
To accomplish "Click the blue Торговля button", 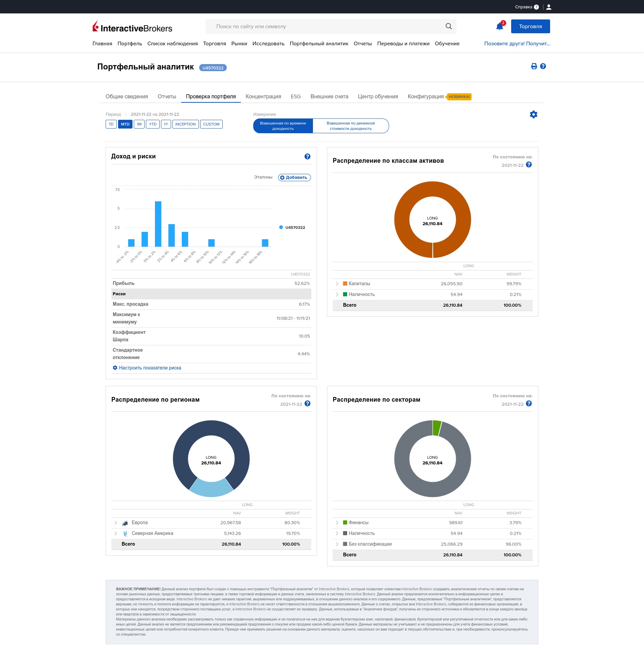I will click(x=530, y=27).
